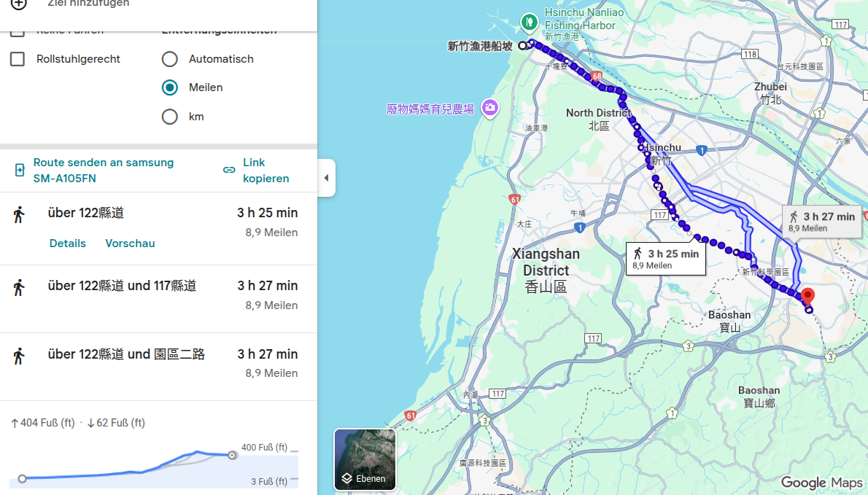The height and width of the screenshot is (495, 868).
Task: Select the Automatisch distance unit
Action: coord(170,58)
